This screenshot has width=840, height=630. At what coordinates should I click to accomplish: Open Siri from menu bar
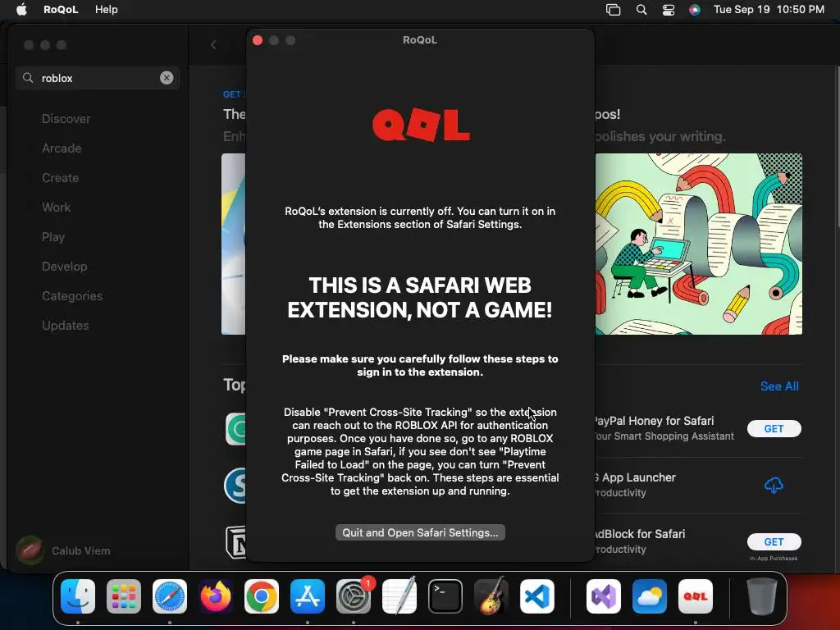click(694, 10)
